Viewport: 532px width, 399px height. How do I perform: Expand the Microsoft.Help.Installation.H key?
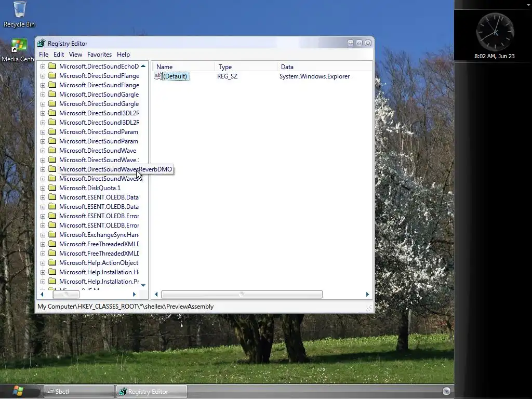point(43,272)
